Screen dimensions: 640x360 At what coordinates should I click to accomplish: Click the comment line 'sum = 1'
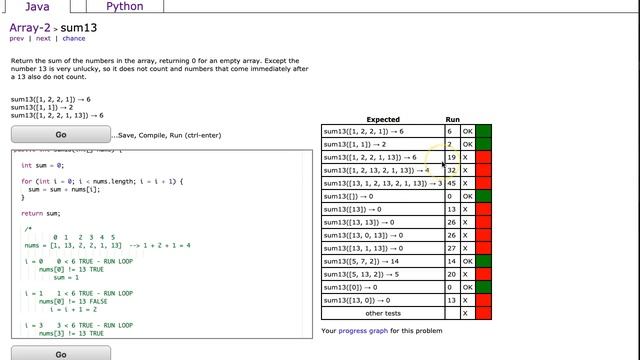(x=66, y=278)
